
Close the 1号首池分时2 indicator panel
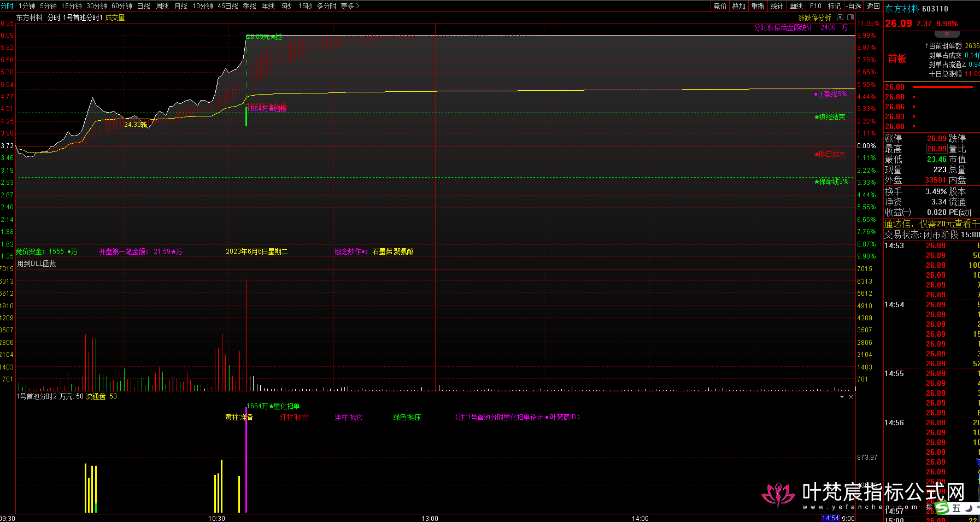[x=850, y=397]
